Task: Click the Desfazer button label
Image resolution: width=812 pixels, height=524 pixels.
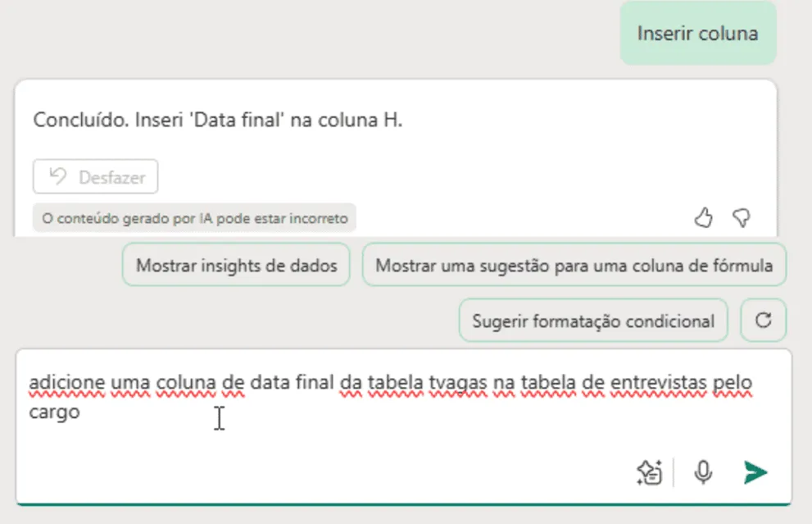Action: click(112, 177)
